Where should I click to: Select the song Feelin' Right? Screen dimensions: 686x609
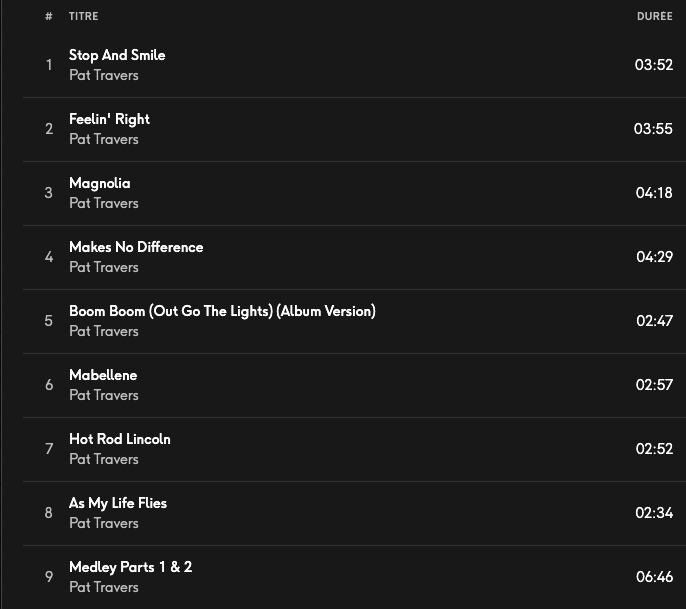click(x=109, y=119)
